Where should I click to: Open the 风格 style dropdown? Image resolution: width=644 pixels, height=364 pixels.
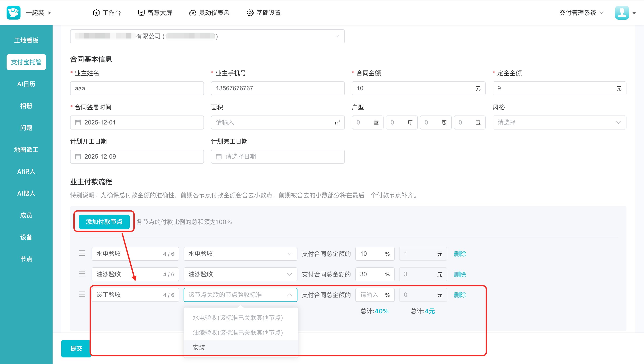pos(559,122)
